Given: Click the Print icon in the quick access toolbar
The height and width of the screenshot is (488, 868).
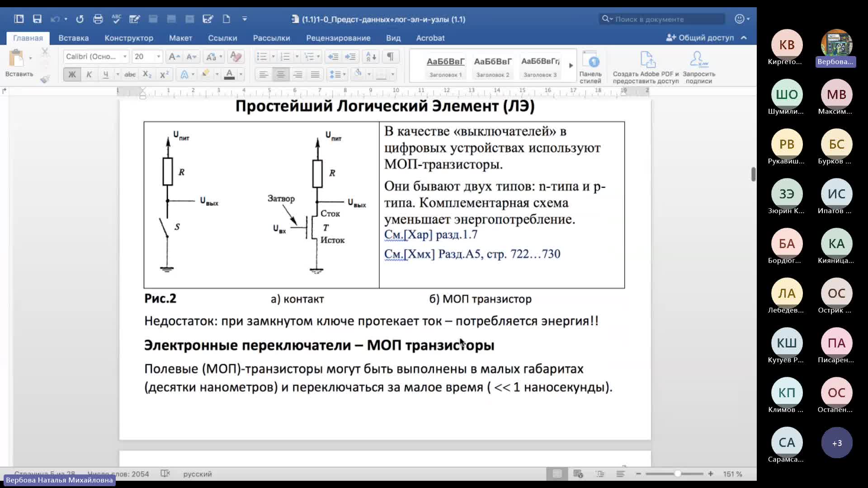Looking at the screenshot, I should click(98, 19).
